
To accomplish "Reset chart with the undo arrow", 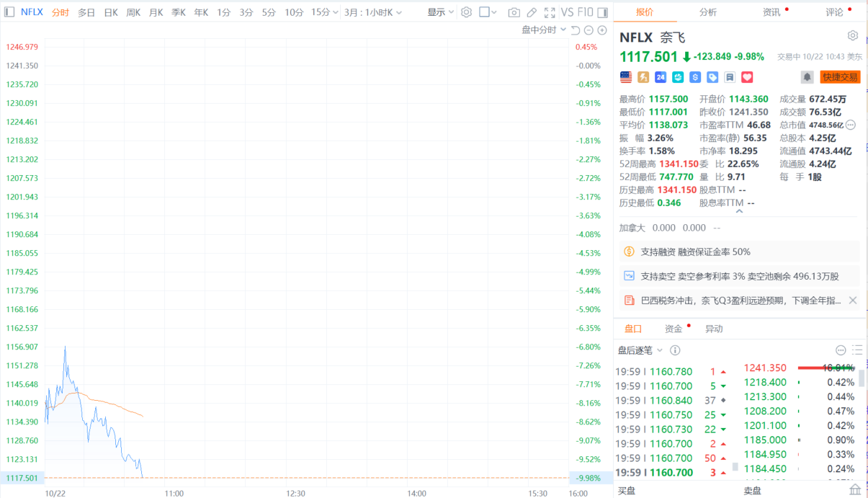I will [x=575, y=30].
